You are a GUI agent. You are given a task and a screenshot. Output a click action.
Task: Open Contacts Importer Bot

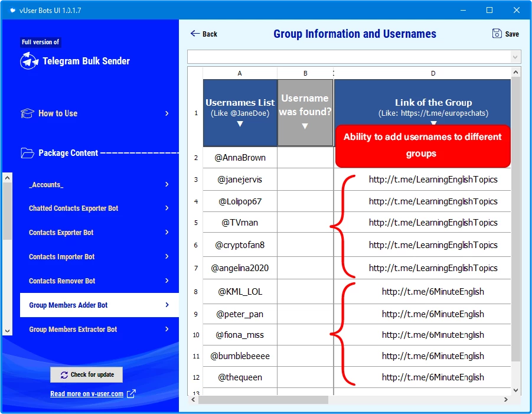point(99,256)
